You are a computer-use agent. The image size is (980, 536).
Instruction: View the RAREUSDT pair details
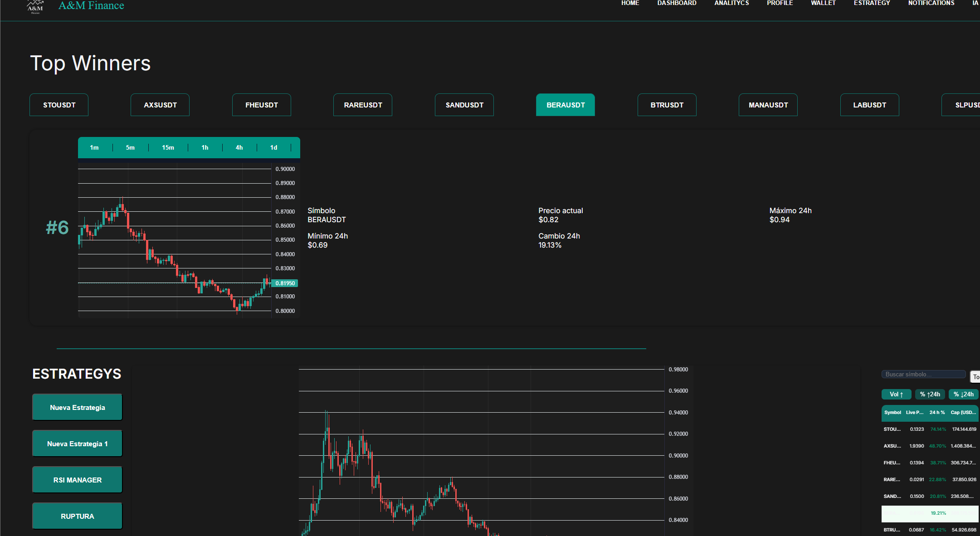click(362, 105)
